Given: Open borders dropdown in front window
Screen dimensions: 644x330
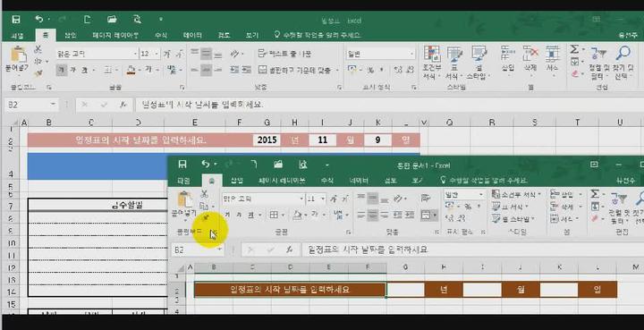Looking at the screenshot, I should click(283, 215).
